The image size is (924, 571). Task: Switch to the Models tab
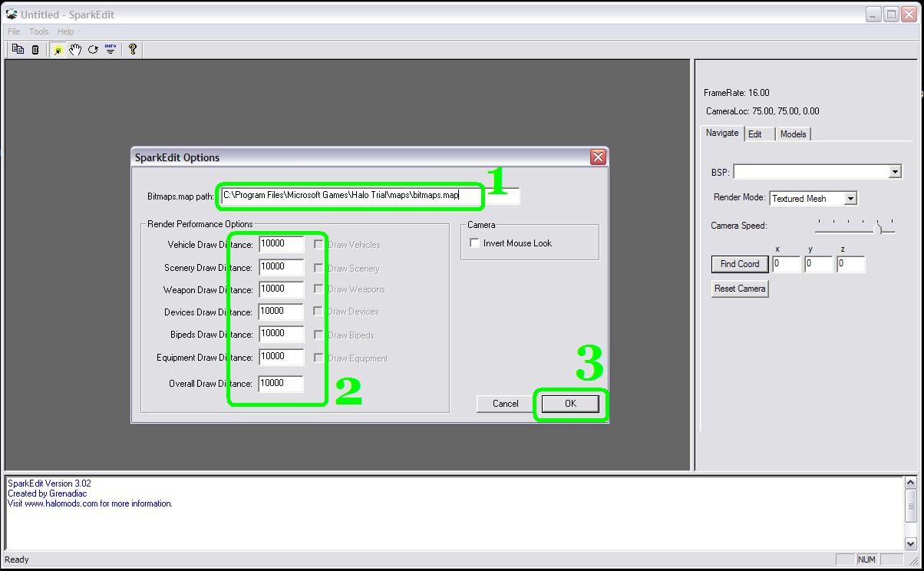[x=793, y=134]
